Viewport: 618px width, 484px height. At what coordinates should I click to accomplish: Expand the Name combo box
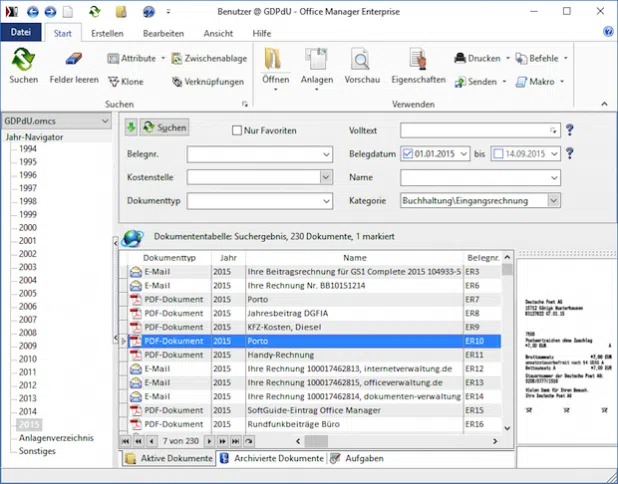(554, 178)
